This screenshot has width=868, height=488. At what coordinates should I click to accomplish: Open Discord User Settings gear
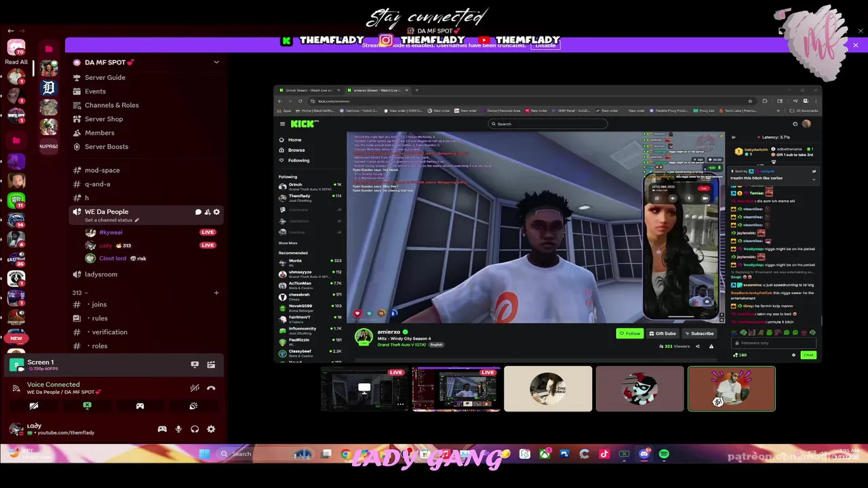pyautogui.click(x=211, y=429)
